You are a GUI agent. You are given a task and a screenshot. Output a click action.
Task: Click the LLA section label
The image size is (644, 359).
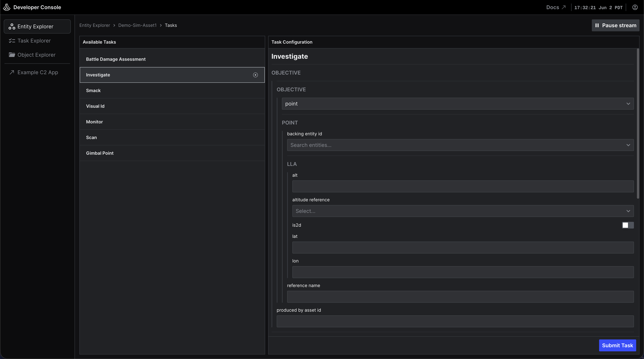pyautogui.click(x=292, y=164)
